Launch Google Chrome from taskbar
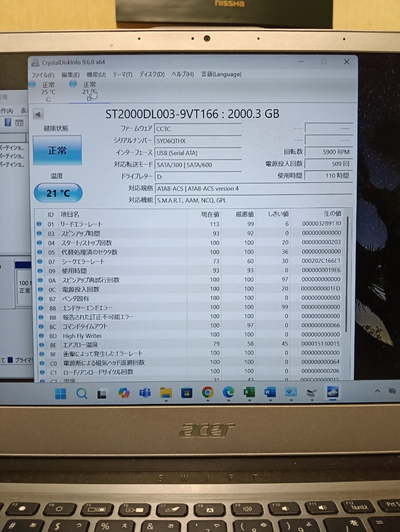This screenshot has height=532, width=400. click(207, 392)
